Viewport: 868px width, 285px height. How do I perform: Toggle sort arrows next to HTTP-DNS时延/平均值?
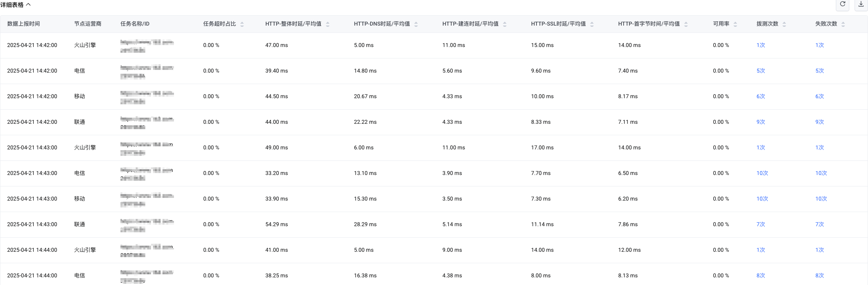[x=416, y=24]
